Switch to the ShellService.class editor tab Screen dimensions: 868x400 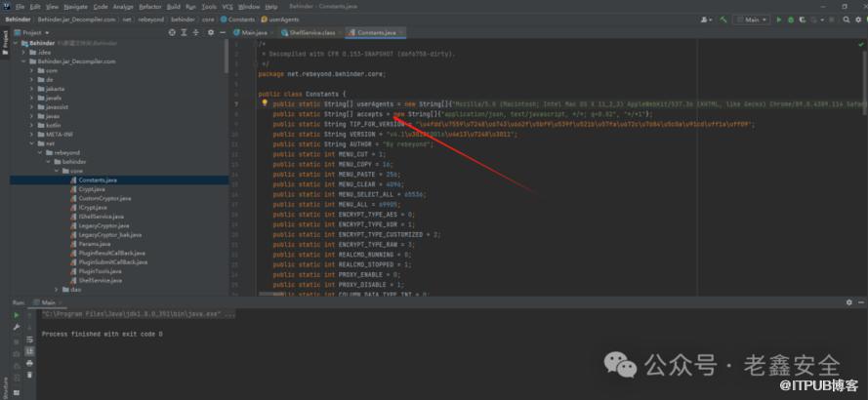(312, 32)
